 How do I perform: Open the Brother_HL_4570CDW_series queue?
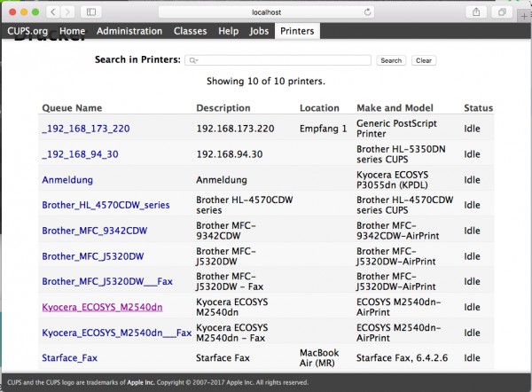tap(106, 205)
